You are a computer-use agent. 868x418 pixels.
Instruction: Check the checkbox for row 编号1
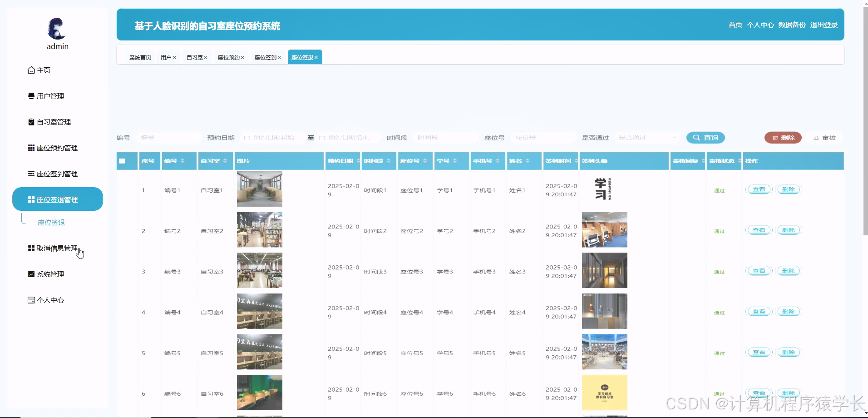point(122,190)
